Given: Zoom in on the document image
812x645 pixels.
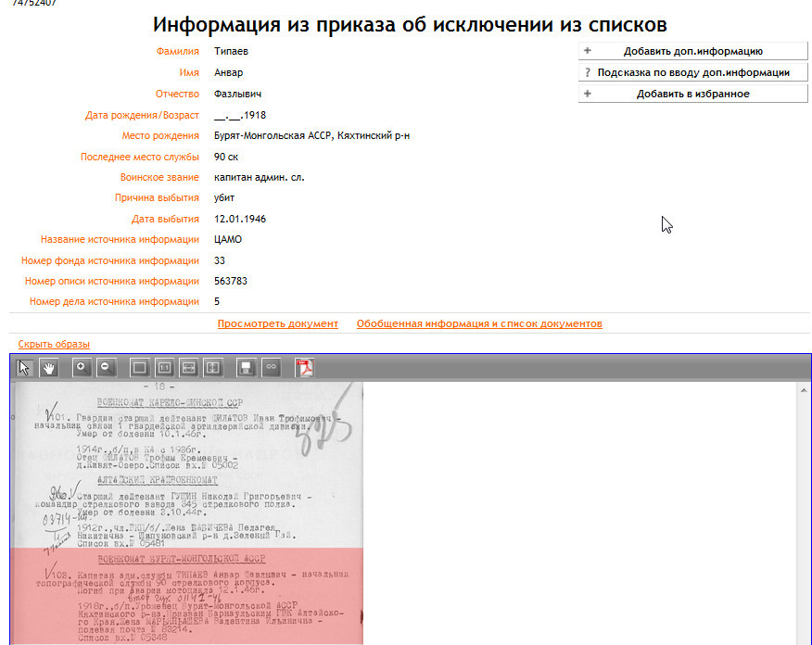Looking at the screenshot, I should tap(82, 368).
